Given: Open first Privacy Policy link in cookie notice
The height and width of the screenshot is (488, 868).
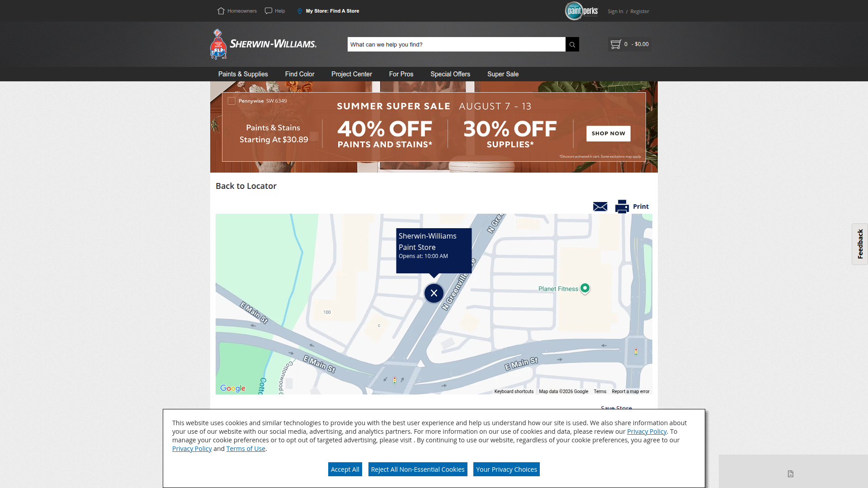Looking at the screenshot, I should tap(647, 432).
